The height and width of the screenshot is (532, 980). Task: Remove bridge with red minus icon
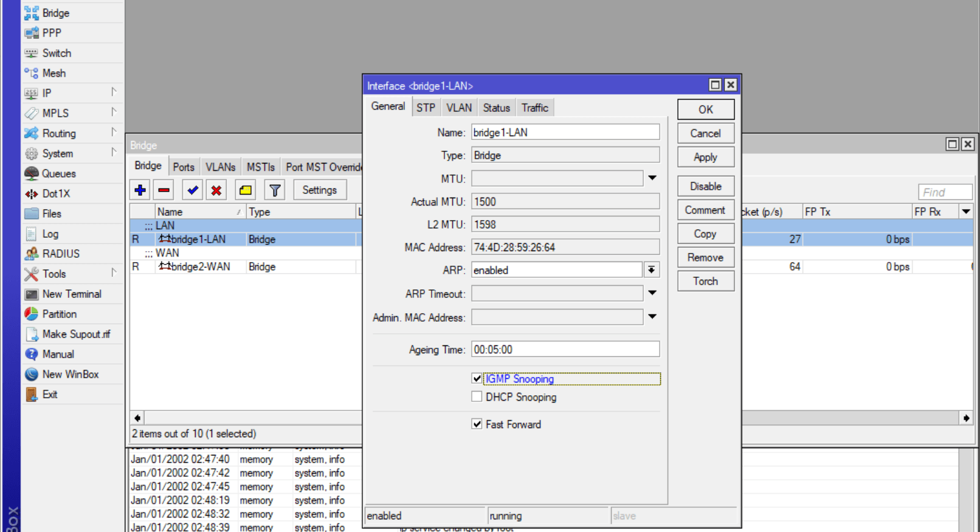[x=164, y=190]
